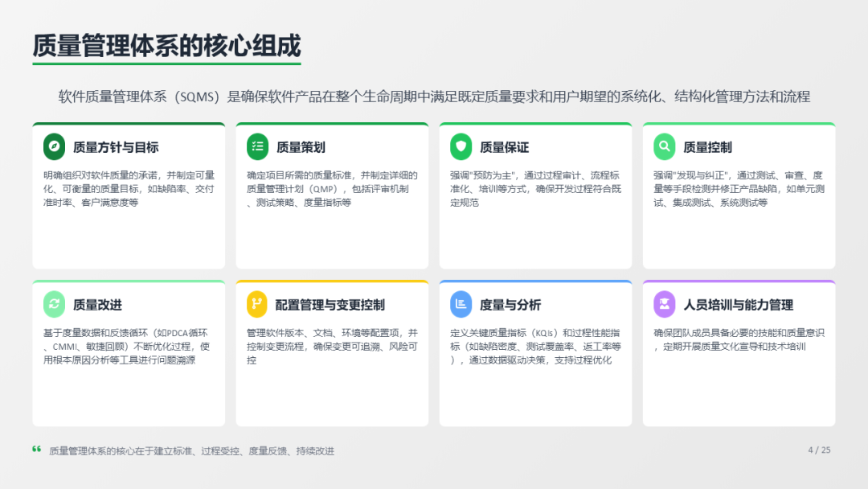868x489 pixels.
Task: Select the slide title 质量管理体系的核心组成
Action: tap(166, 46)
